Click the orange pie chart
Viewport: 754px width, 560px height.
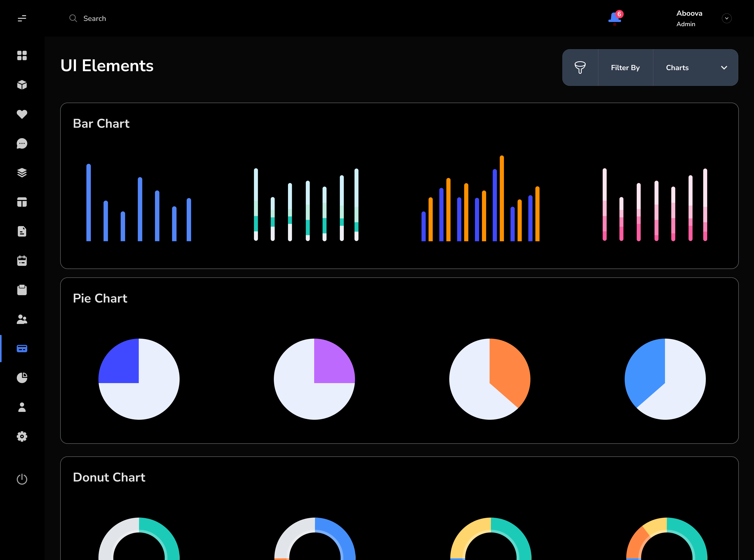pos(490,379)
